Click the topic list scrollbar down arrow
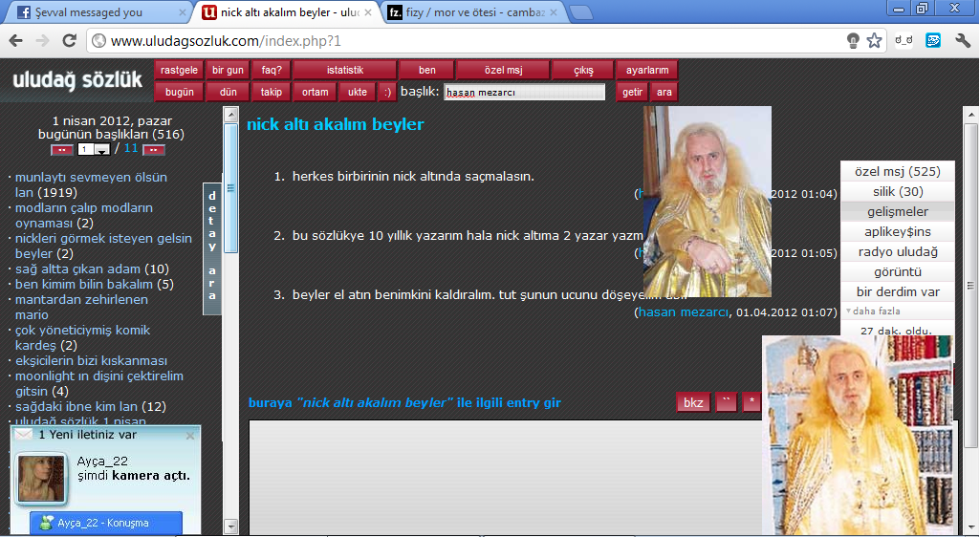This screenshot has width=980, height=537. [x=230, y=526]
